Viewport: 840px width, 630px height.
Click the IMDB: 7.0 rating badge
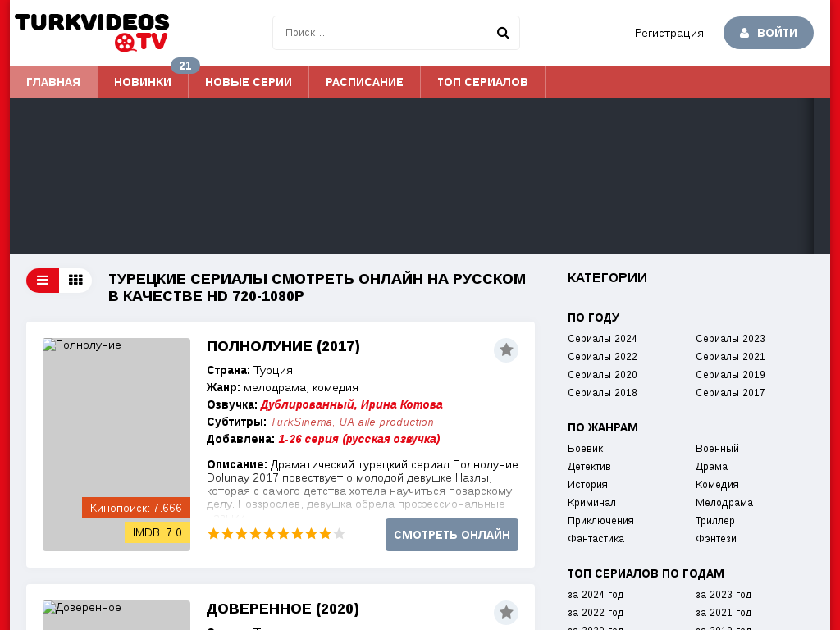click(x=157, y=532)
